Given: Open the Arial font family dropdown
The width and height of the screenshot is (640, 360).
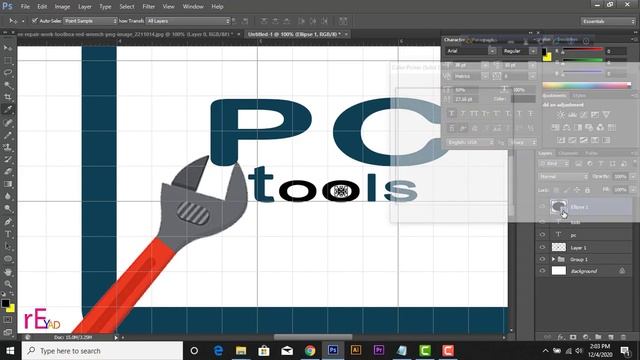Looking at the screenshot, I should click(x=492, y=51).
